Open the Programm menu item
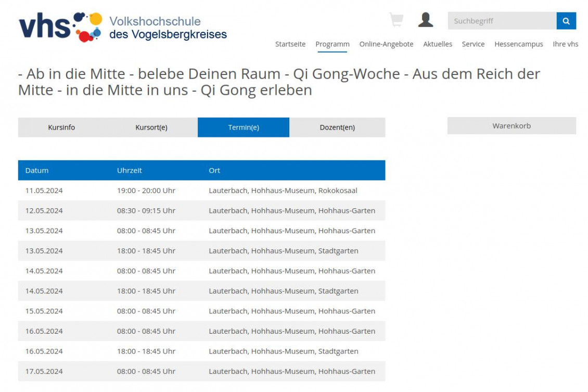 332,44
